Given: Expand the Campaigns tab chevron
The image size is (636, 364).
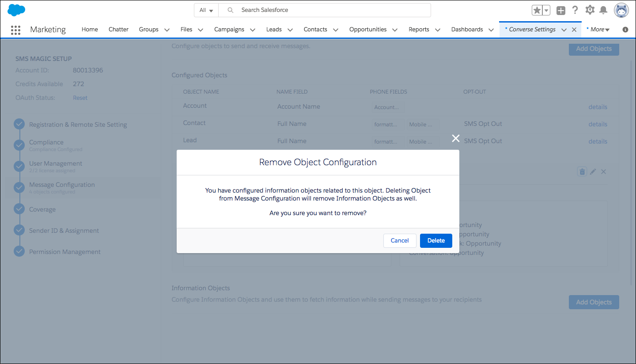Looking at the screenshot, I should 253,30.
